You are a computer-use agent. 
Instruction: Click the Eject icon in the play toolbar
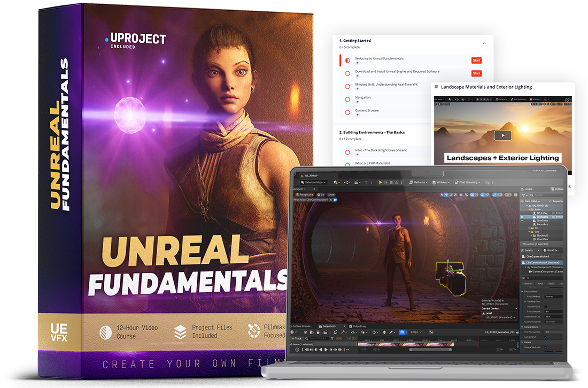coord(397,182)
